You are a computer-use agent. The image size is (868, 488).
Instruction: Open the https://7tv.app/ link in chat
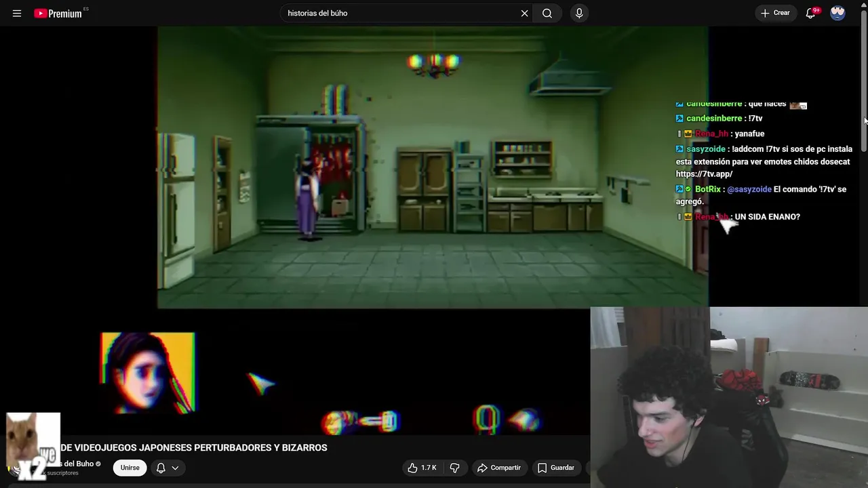tap(704, 174)
